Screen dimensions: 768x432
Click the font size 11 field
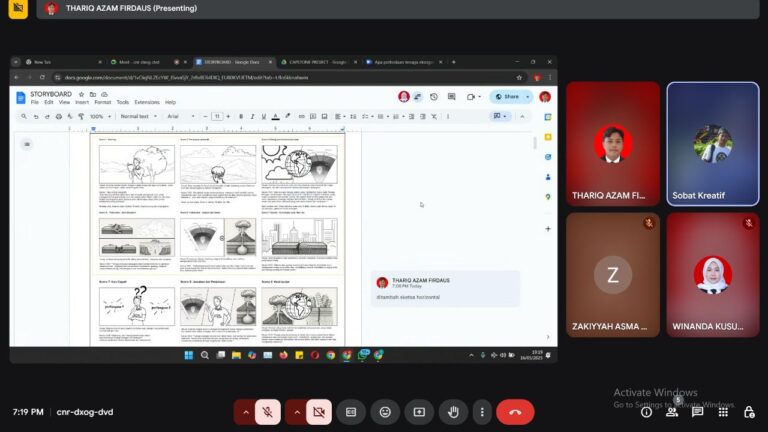click(x=217, y=117)
